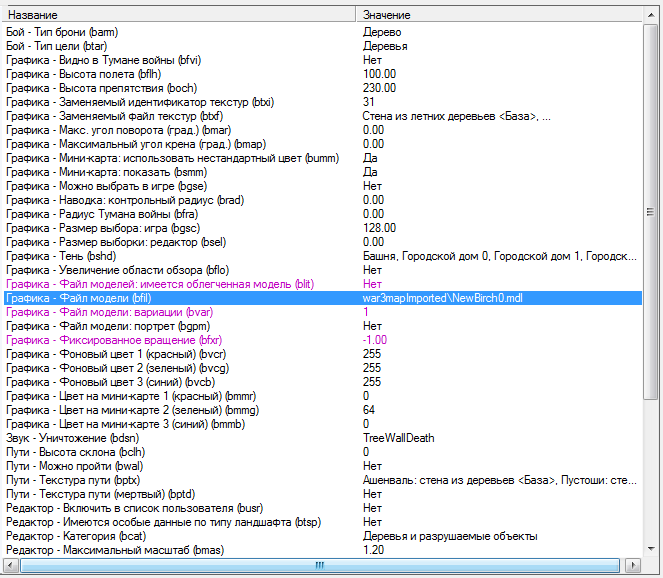The height and width of the screenshot is (578, 663).
Task: Select row Максимальный угол крена (bmap)
Action: point(323,144)
